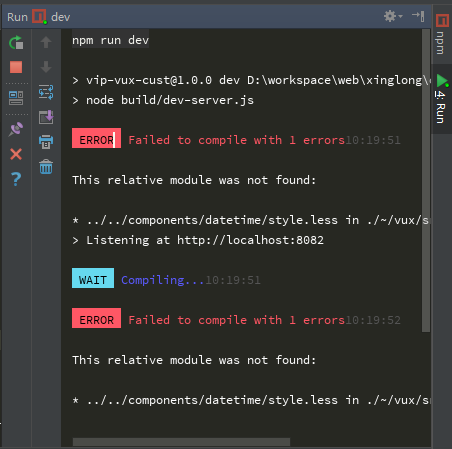452x449 pixels.
Task: Open the Run panel settings gear dropdown
Action: click(393, 16)
